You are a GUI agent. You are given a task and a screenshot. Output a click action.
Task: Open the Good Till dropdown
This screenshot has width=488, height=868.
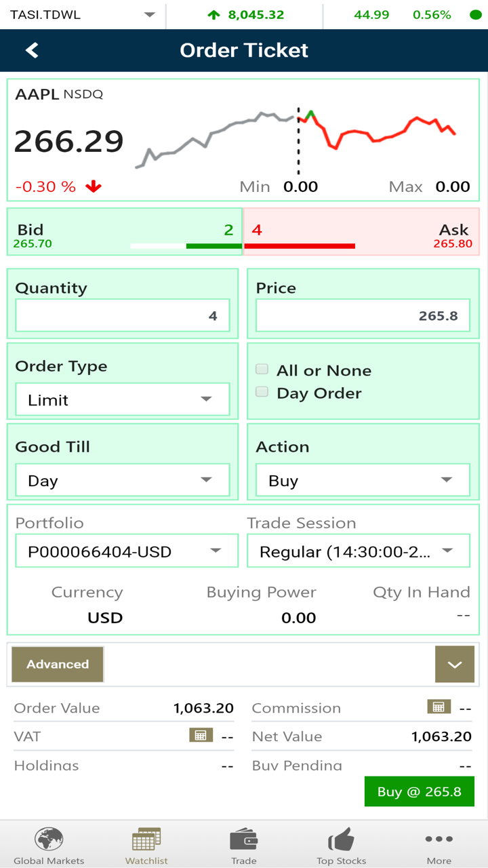tap(122, 480)
